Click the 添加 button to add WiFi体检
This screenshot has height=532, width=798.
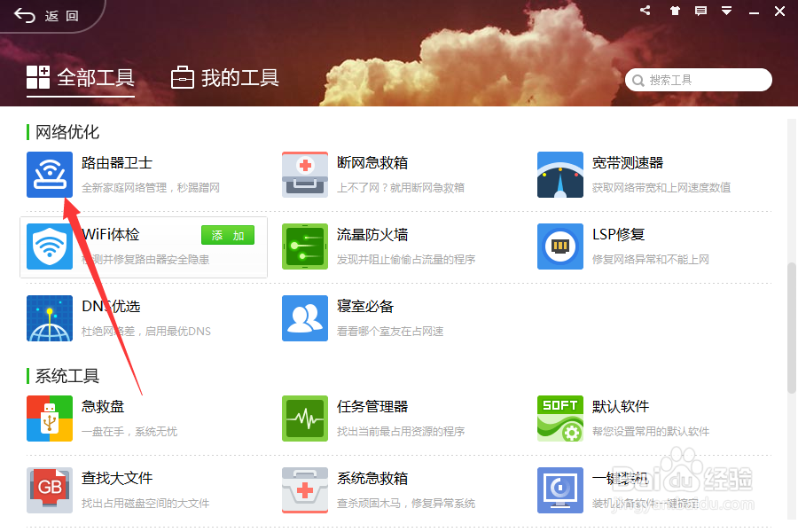tap(227, 235)
